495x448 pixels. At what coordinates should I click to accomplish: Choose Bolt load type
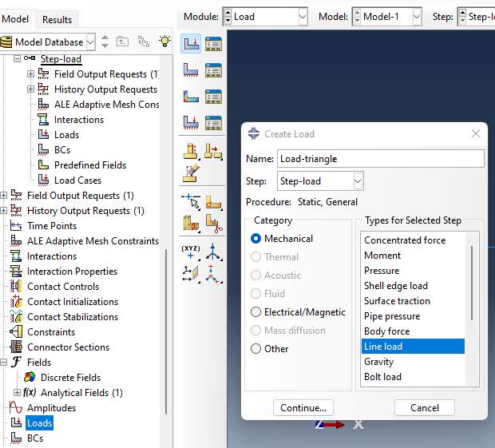(382, 377)
